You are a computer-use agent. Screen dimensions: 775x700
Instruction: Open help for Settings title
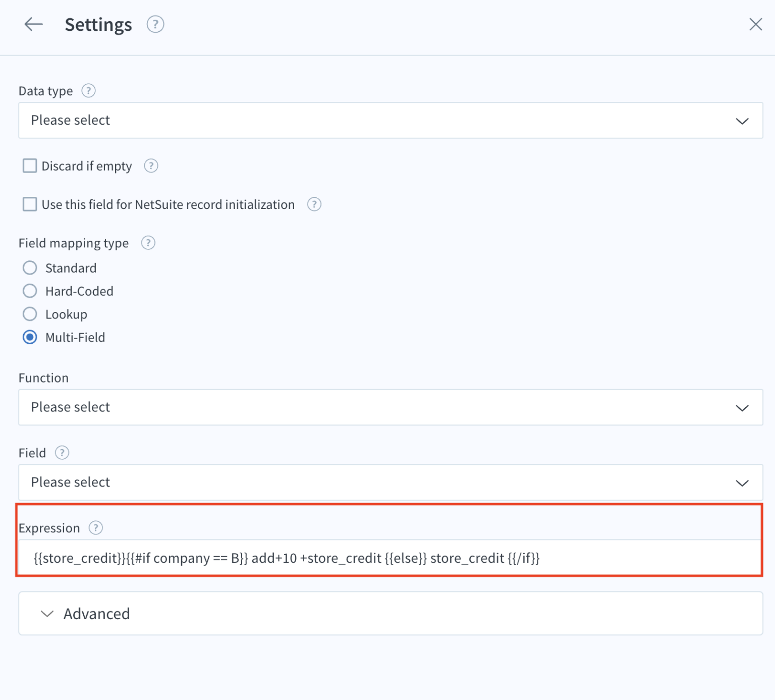[x=155, y=24]
